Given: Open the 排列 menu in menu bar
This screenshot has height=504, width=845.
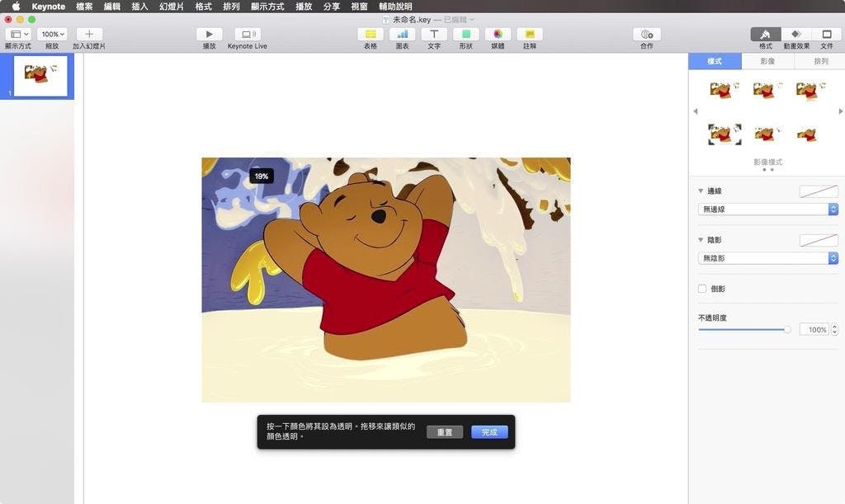Looking at the screenshot, I should click(231, 7).
